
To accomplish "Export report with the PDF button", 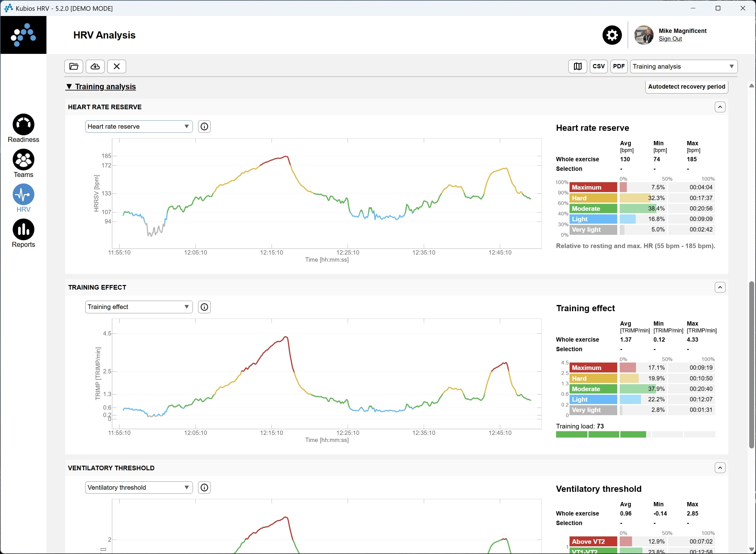I will point(619,66).
